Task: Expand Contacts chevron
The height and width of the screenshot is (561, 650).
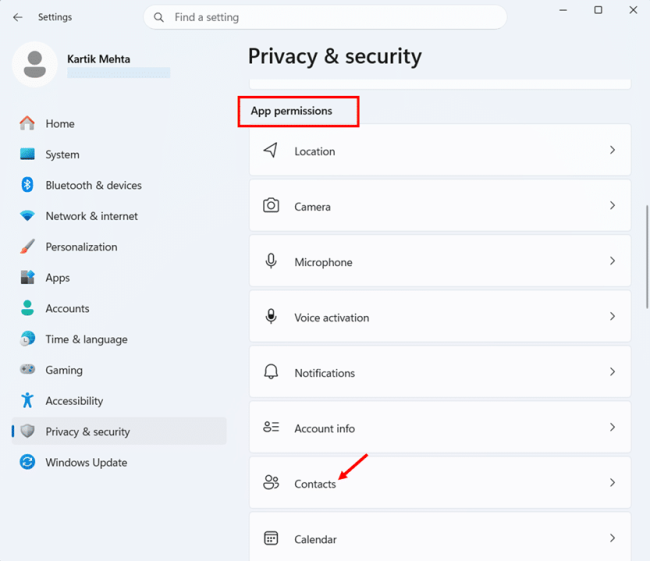Action: click(x=612, y=483)
